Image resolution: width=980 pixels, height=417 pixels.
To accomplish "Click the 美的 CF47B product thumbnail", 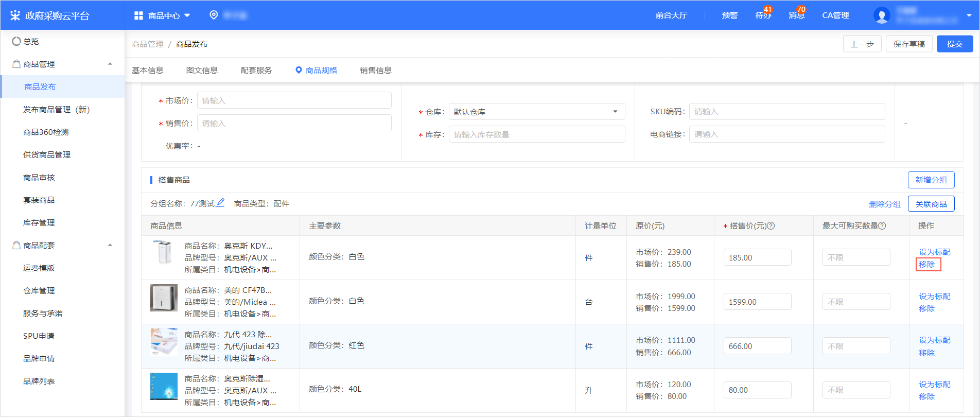I will [x=164, y=298].
